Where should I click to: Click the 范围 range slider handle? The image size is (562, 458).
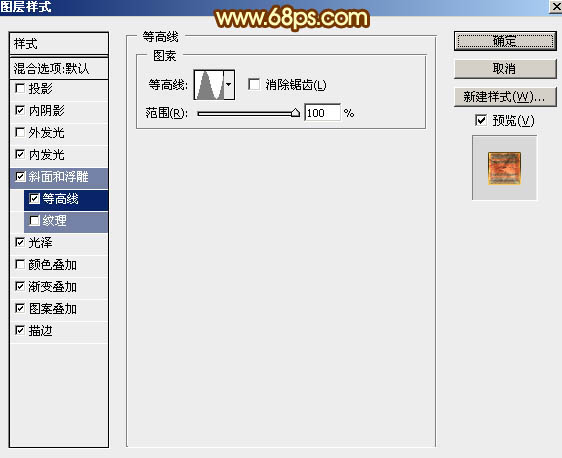coord(295,113)
